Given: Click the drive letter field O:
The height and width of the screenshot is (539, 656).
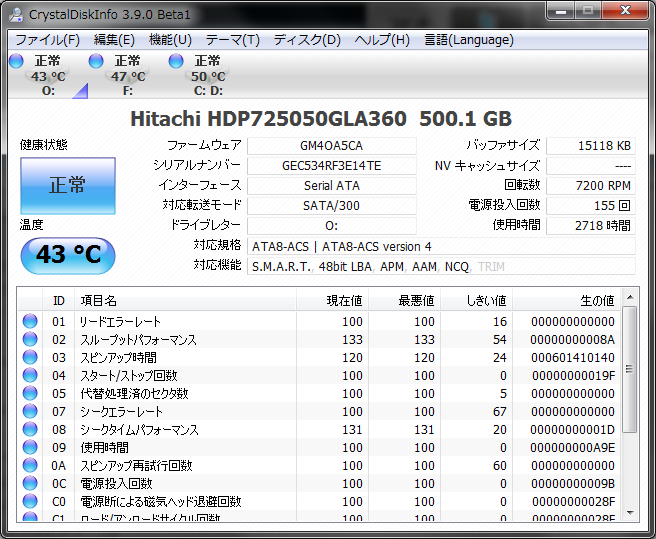Looking at the screenshot, I should [331, 226].
